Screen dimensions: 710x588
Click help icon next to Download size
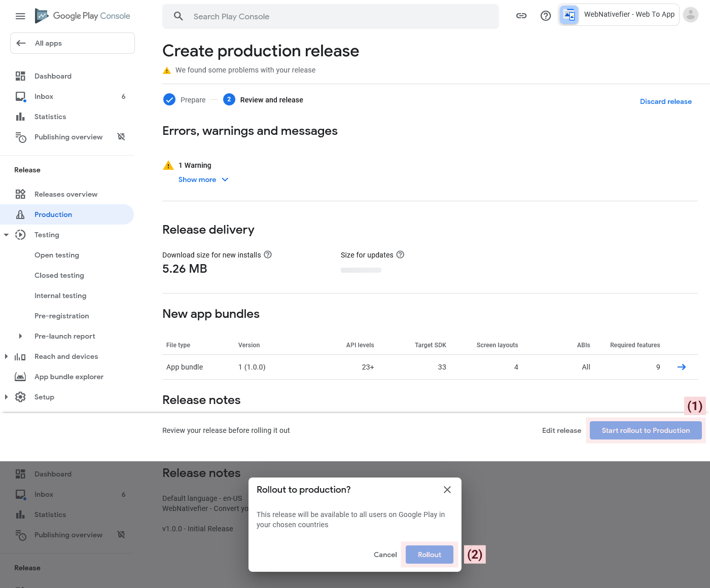click(268, 254)
